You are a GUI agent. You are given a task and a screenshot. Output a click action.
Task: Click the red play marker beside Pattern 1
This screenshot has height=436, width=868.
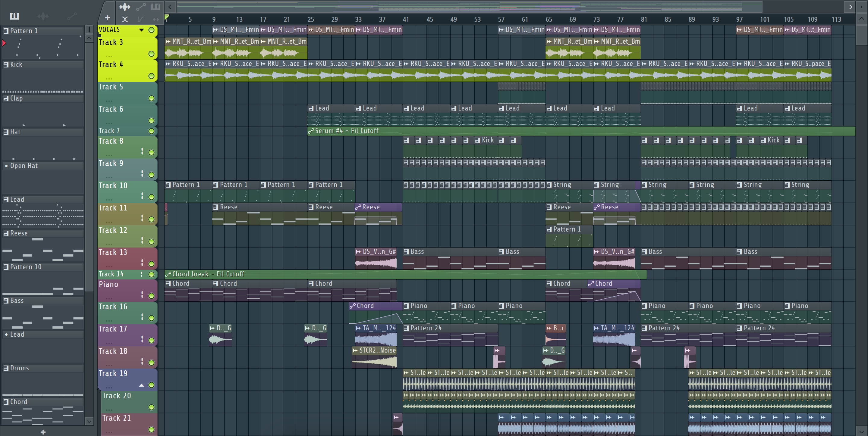click(4, 43)
